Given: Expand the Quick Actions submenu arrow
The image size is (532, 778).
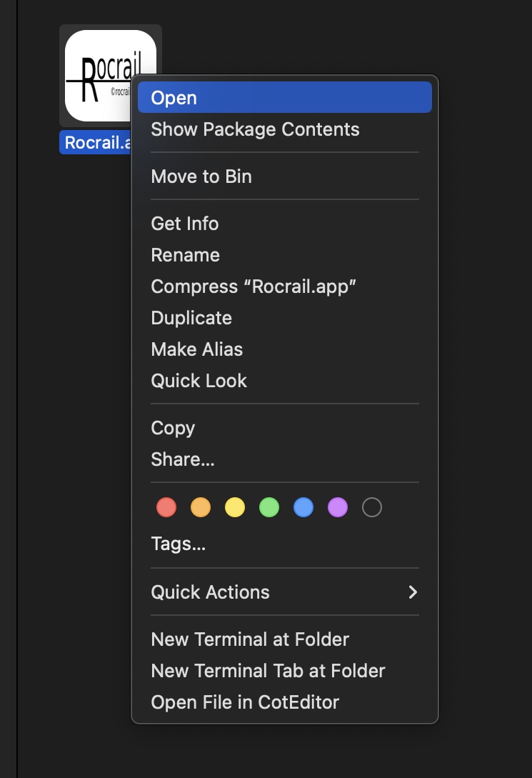Looking at the screenshot, I should (x=412, y=592).
